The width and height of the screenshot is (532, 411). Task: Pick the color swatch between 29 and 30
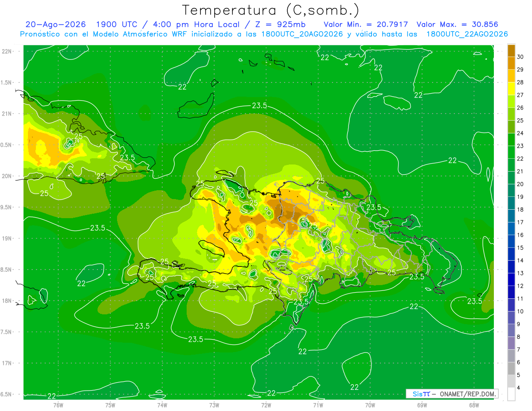tap(511, 63)
